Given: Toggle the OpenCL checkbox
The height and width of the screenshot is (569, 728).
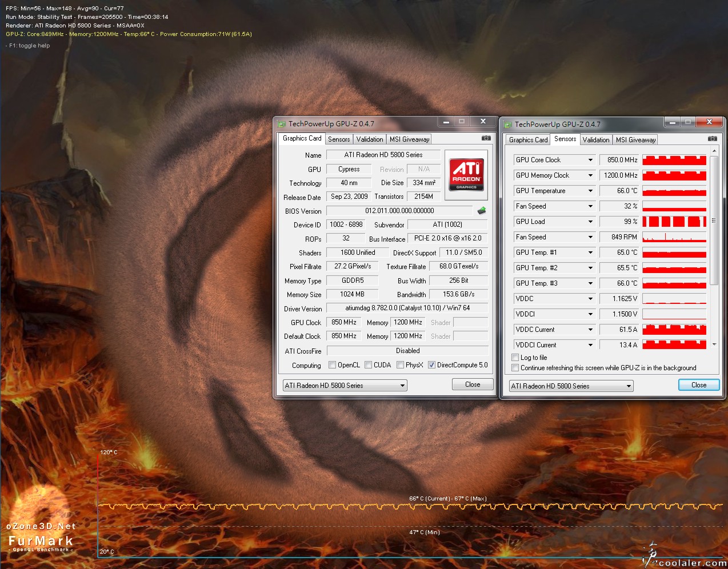Looking at the screenshot, I should [332, 365].
